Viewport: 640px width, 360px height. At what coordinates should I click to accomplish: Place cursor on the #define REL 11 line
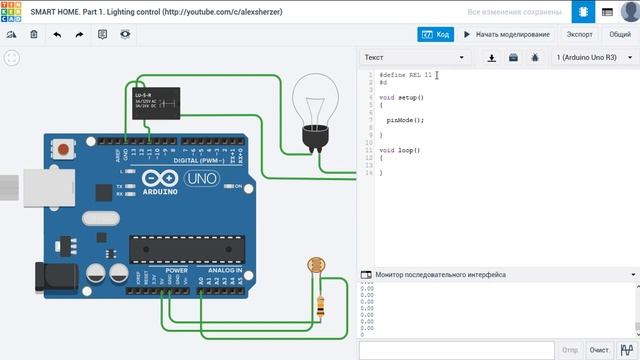tap(405, 75)
